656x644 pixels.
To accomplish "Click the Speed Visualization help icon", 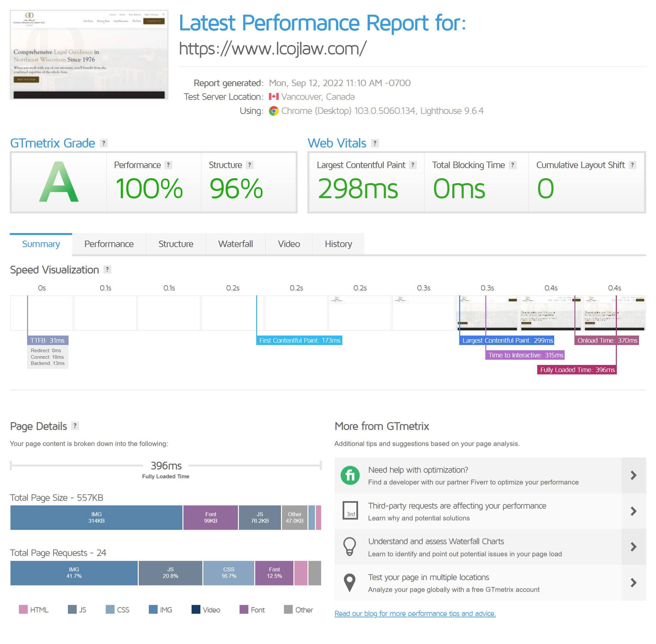I will click(x=107, y=270).
